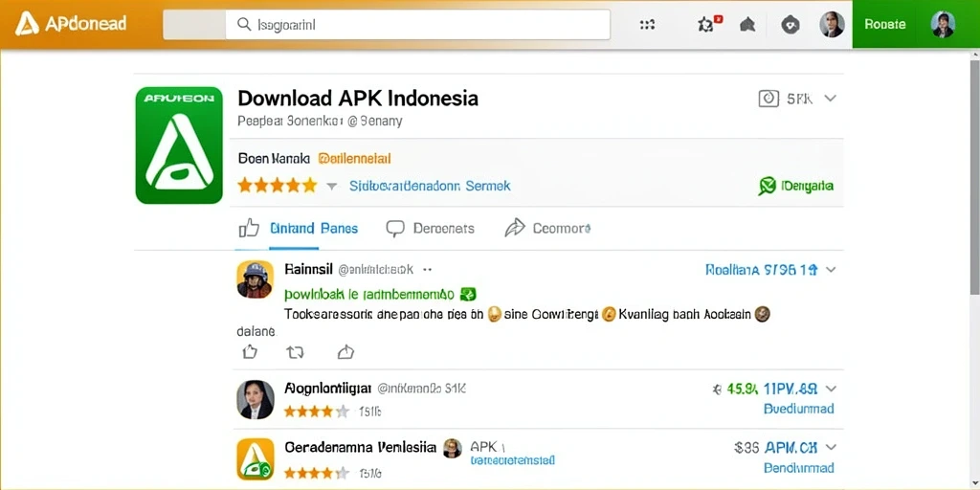This screenshot has height=490, width=980.
Task: Click the green Ronate button
Action: pos(885,24)
